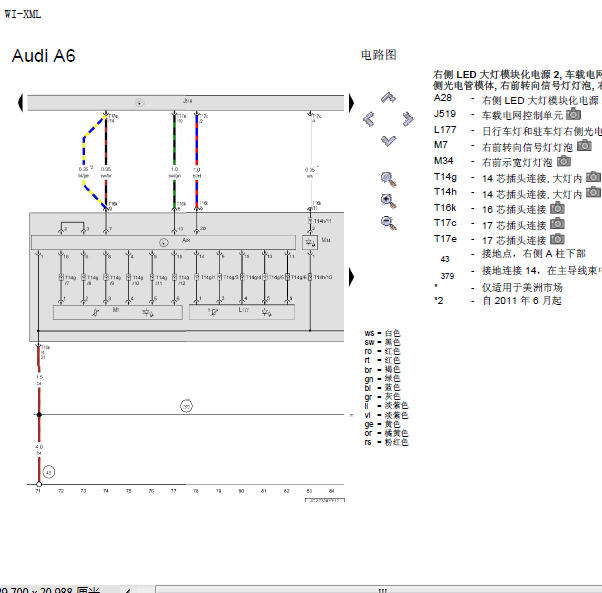Image resolution: width=602 pixels, height=593 pixels.
Task: Click the red-blue striped wire label
Action: 197,172
